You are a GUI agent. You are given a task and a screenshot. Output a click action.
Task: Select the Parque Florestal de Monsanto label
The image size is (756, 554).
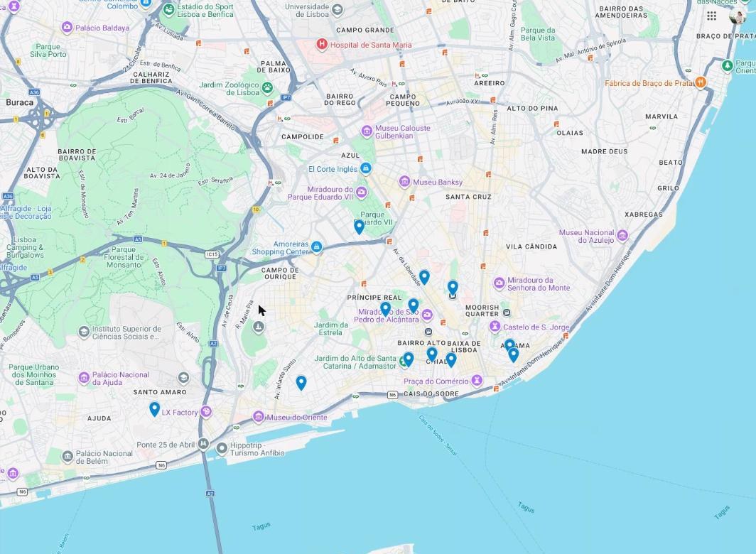click(124, 258)
